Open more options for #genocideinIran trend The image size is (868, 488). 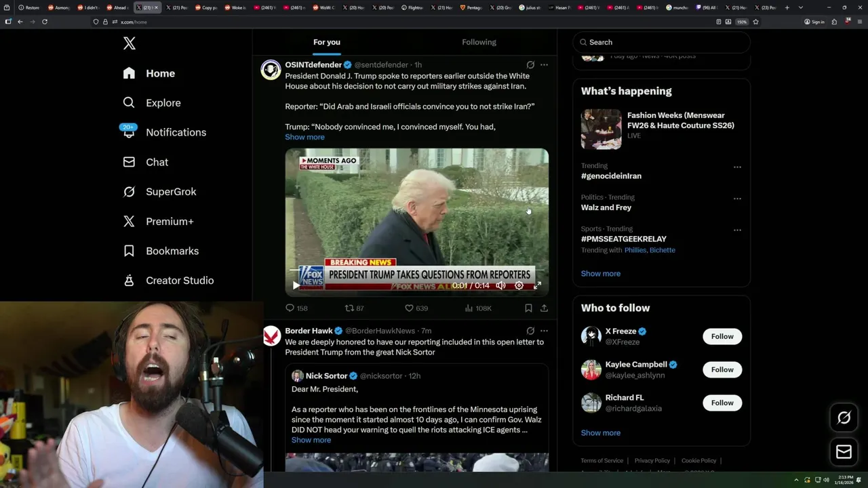[x=737, y=167]
